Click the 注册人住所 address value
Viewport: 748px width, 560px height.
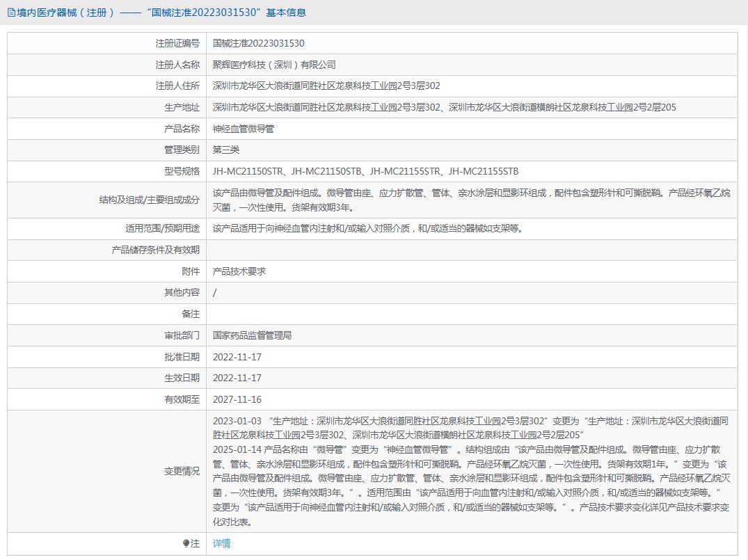(x=326, y=86)
